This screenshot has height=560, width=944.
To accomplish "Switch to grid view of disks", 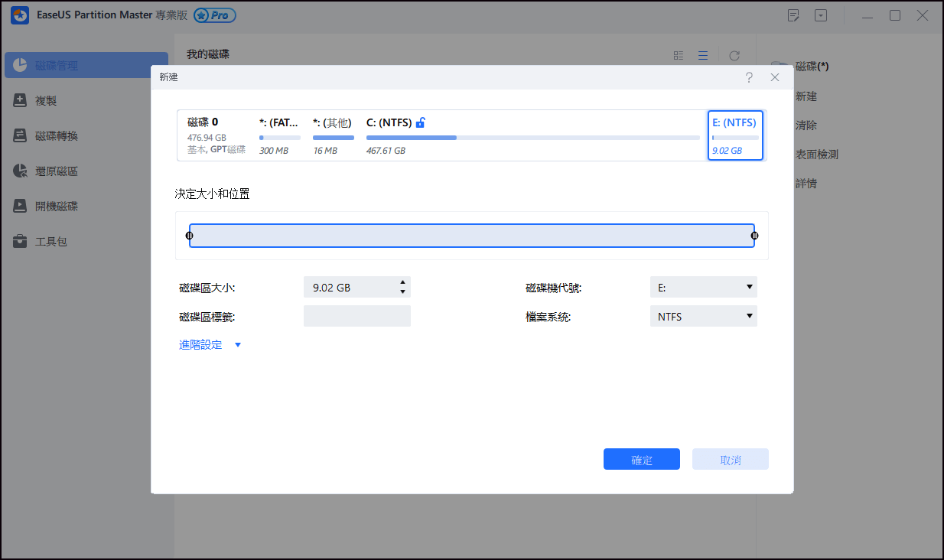I will (678, 55).
